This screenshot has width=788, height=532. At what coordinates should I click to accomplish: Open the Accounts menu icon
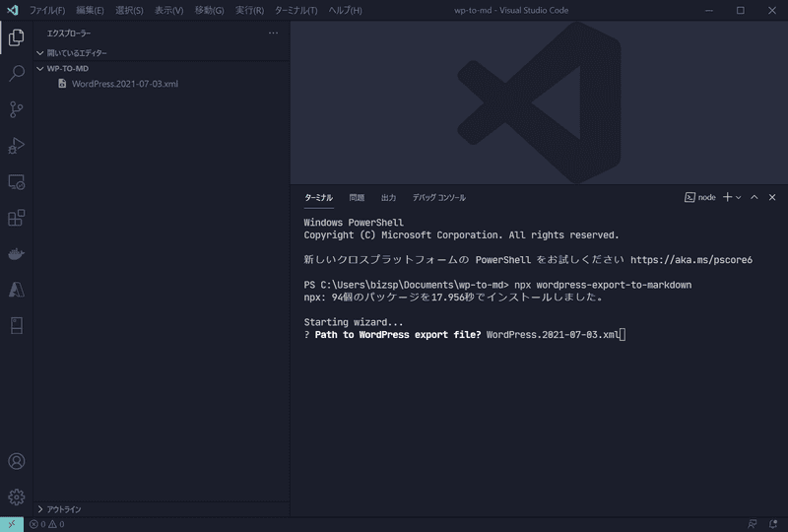click(x=17, y=461)
